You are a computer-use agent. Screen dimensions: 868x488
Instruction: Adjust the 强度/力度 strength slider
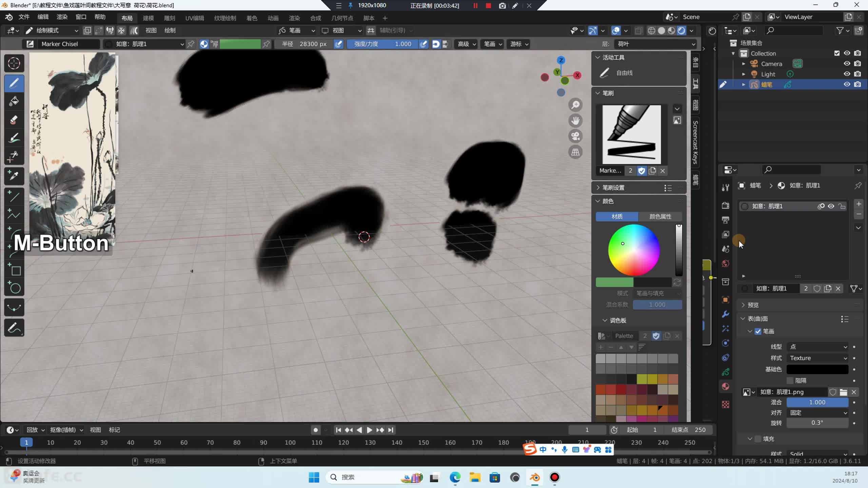click(382, 44)
